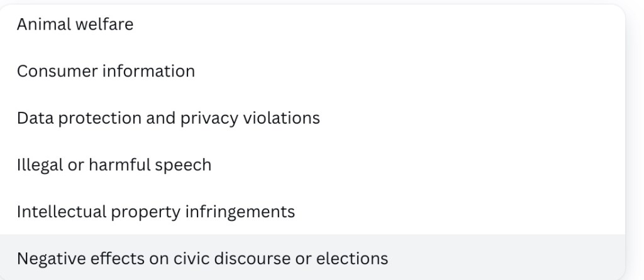
Task: Click the highlighted civic discourse option
Action: click(203, 258)
